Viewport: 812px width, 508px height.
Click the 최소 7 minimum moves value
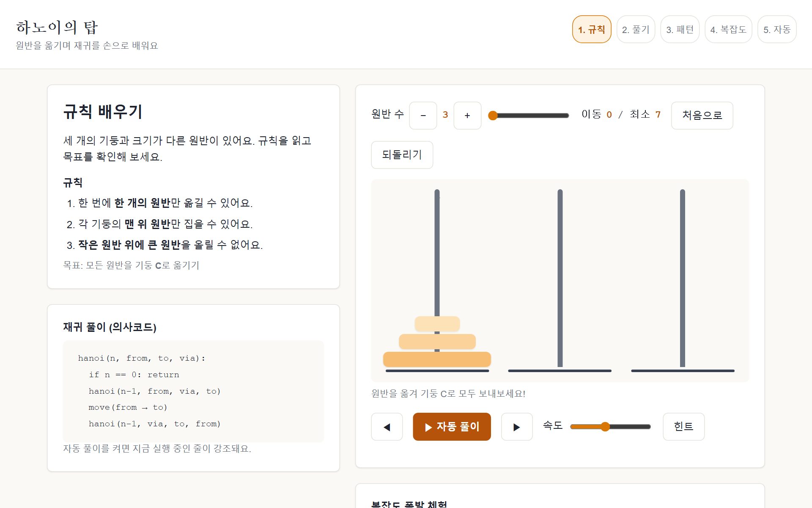coord(645,114)
